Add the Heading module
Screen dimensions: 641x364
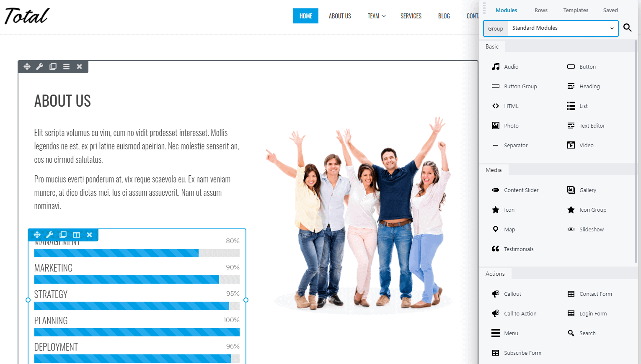(583, 86)
